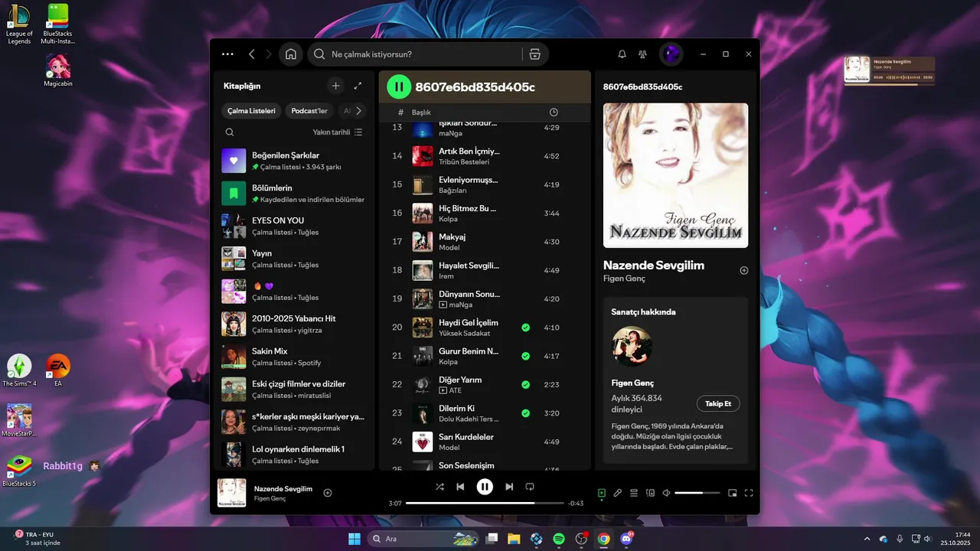Open the Now Playing view
The image size is (980, 551).
pos(602,493)
